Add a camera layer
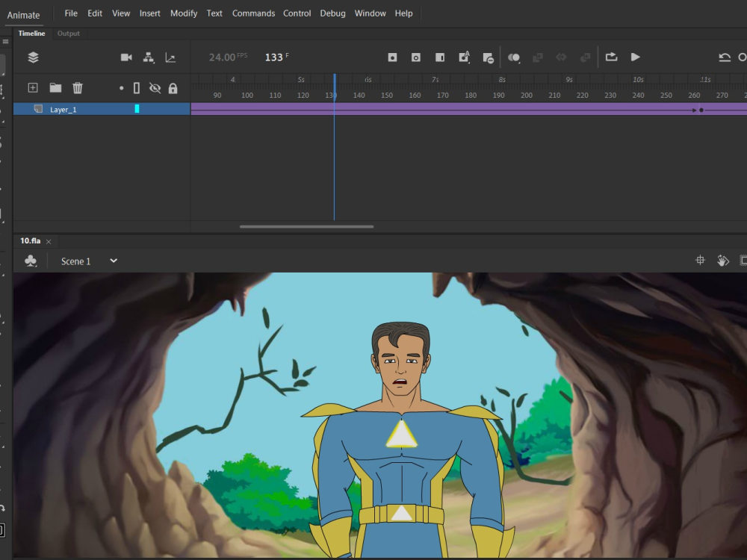 [x=126, y=57]
